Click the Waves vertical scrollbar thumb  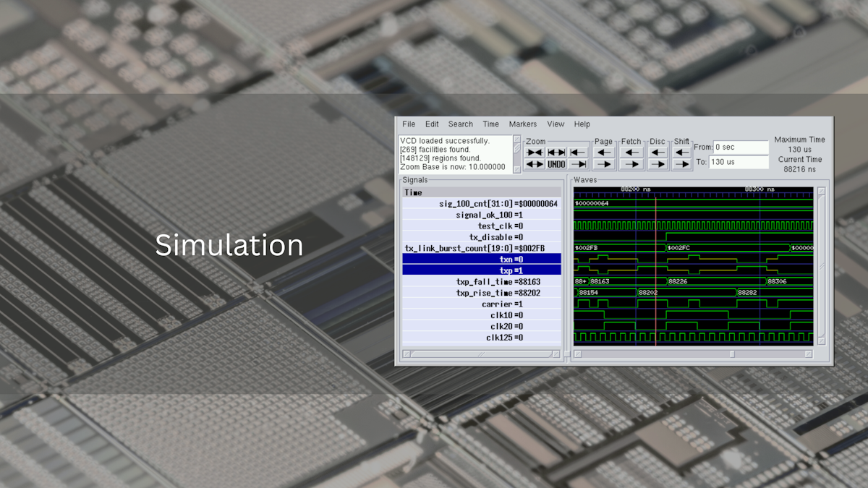tap(821, 265)
